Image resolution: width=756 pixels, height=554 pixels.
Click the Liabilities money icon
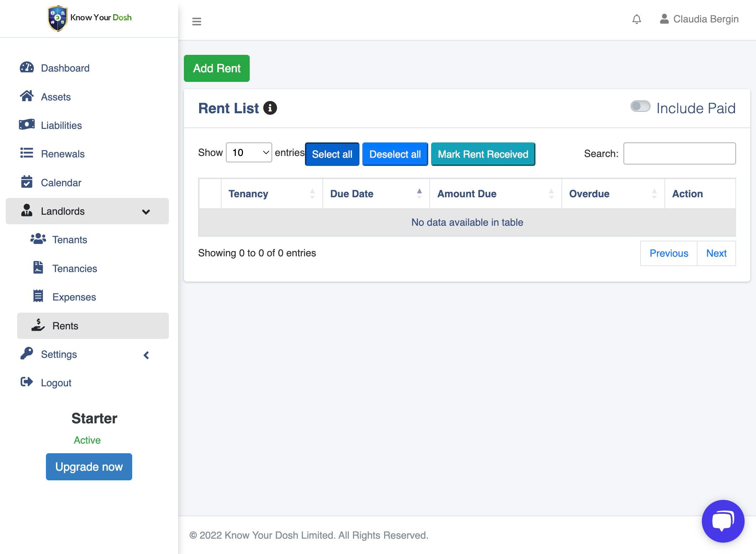tap(27, 125)
